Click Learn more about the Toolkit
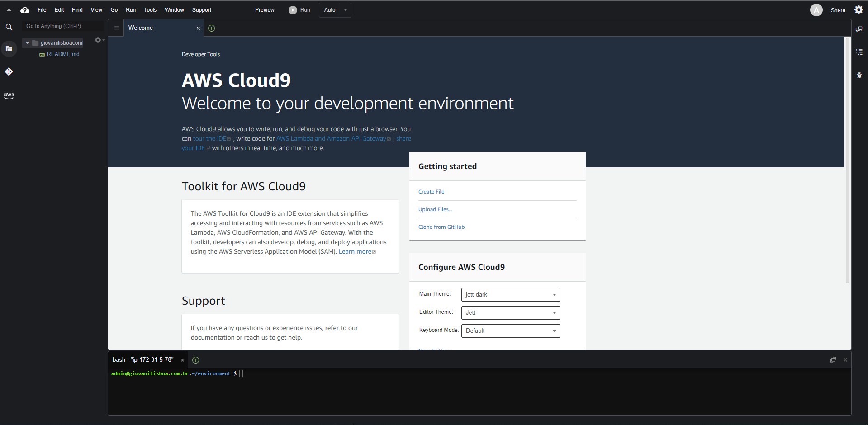The height and width of the screenshot is (425, 868). (357, 252)
